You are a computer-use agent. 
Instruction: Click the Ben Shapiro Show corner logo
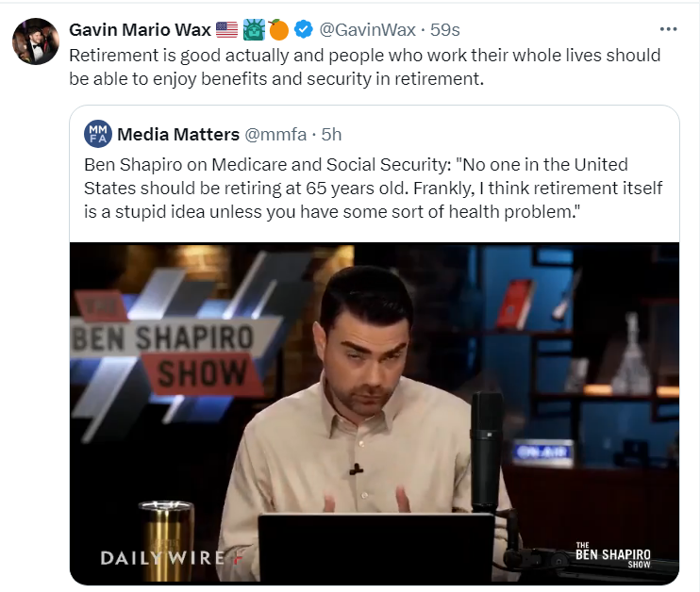[x=613, y=555]
